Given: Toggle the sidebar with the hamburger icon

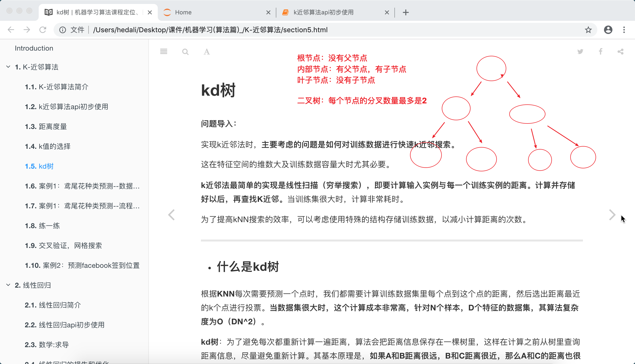Looking at the screenshot, I should [163, 52].
